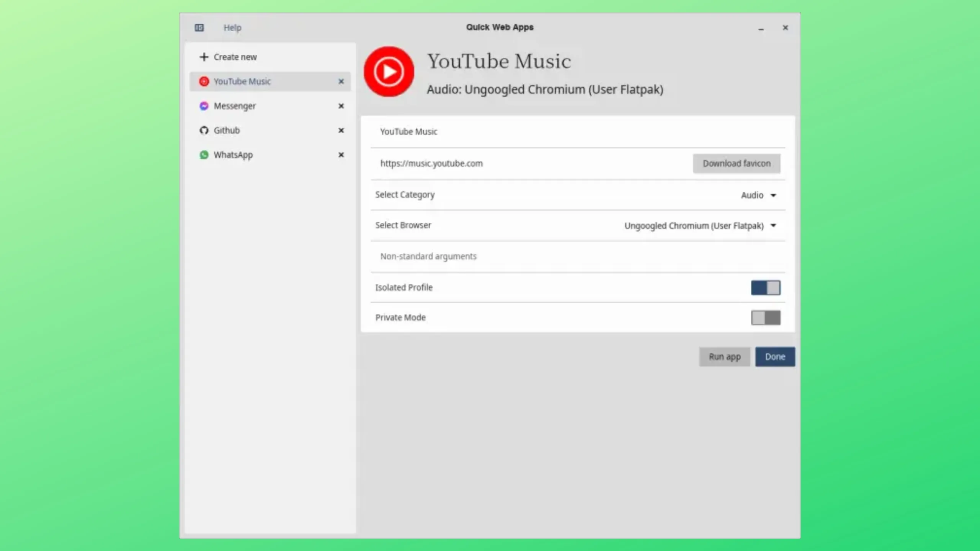Viewport: 980px width, 551px height.
Task: Click the YouTube Music sidebar icon
Action: pos(204,82)
